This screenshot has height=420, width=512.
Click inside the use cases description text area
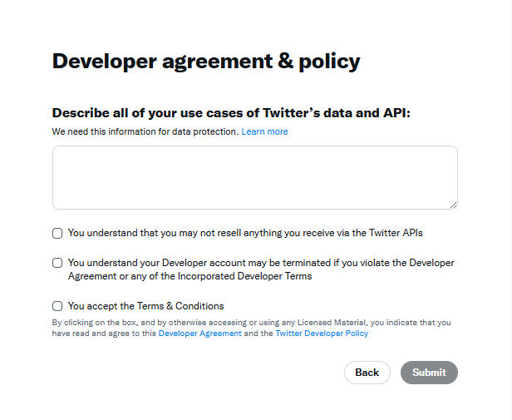254,177
